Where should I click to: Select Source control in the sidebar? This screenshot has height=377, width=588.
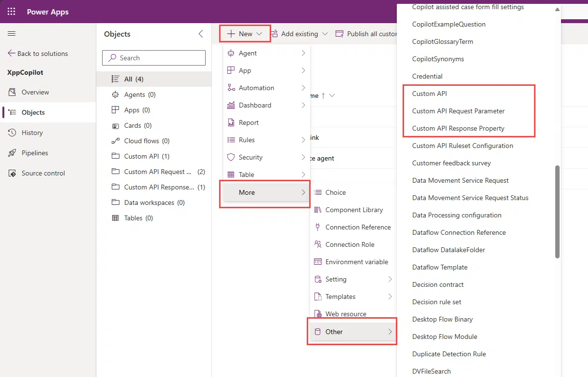coord(43,173)
